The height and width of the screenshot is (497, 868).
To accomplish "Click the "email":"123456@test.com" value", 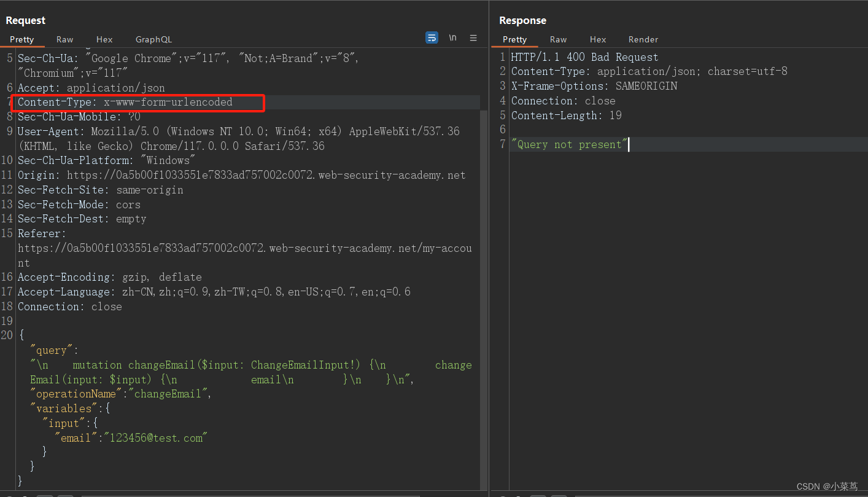I will click(155, 438).
